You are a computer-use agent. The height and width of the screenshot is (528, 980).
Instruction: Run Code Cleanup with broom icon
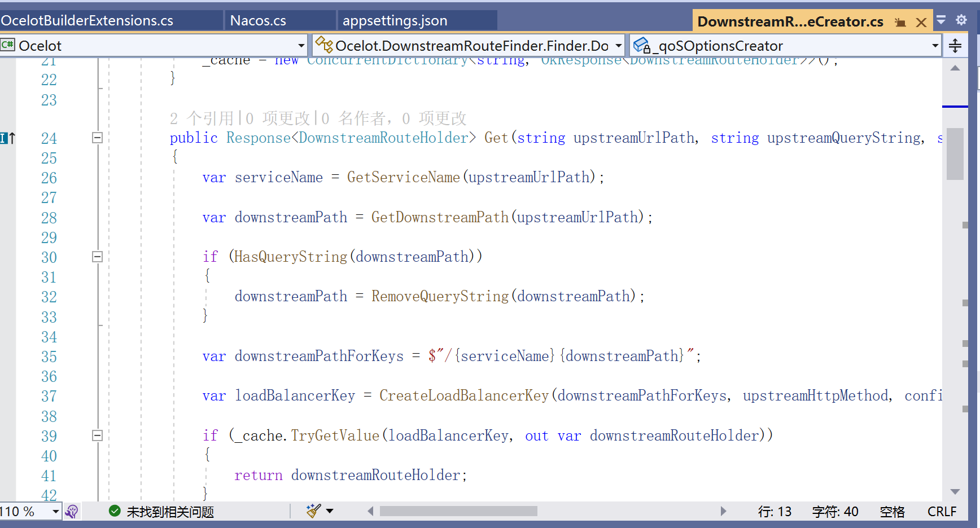(x=314, y=511)
